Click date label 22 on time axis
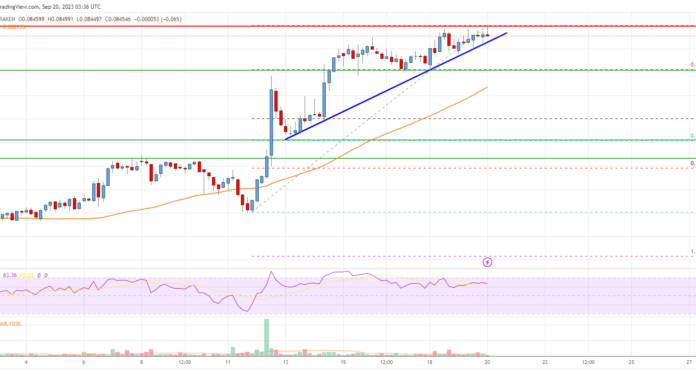Viewport: 696px width, 385px height. pos(545,362)
